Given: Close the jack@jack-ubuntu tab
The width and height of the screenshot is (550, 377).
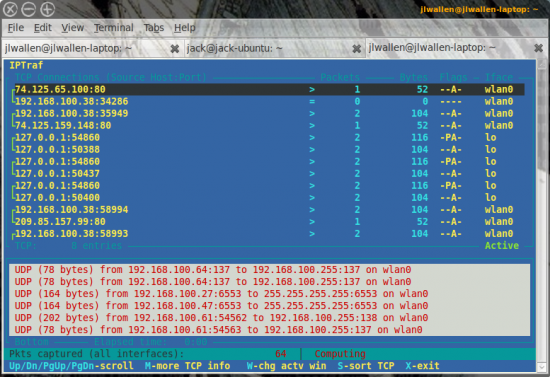Looking at the screenshot, I should 356,49.
